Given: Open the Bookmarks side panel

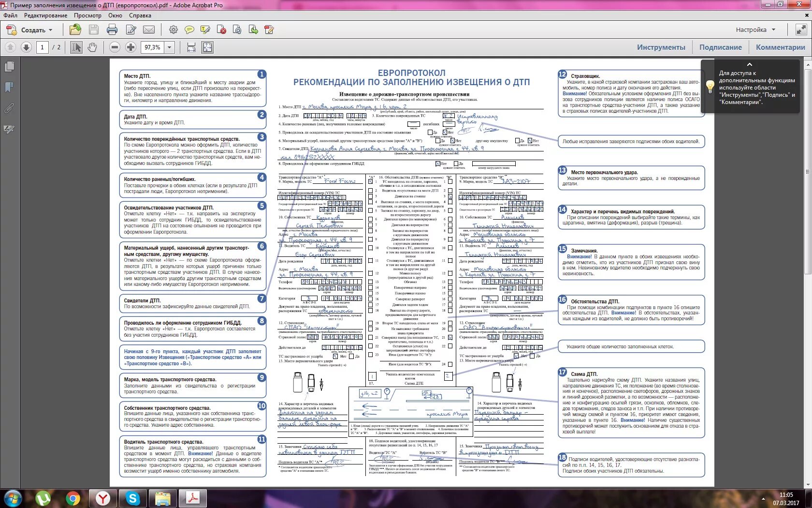Looking at the screenshot, I should coord(9,88).
